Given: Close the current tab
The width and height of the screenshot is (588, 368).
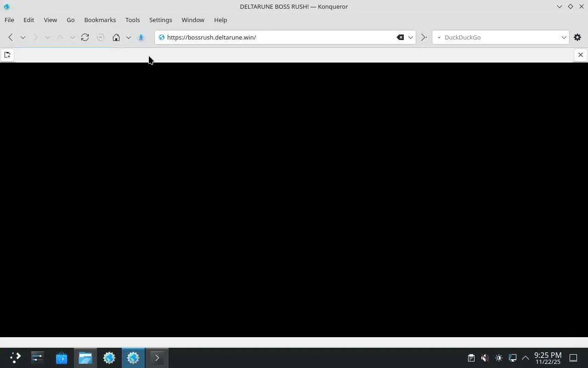Looking at the screenshot, I should pyautogui.click(x=581, y=55).
